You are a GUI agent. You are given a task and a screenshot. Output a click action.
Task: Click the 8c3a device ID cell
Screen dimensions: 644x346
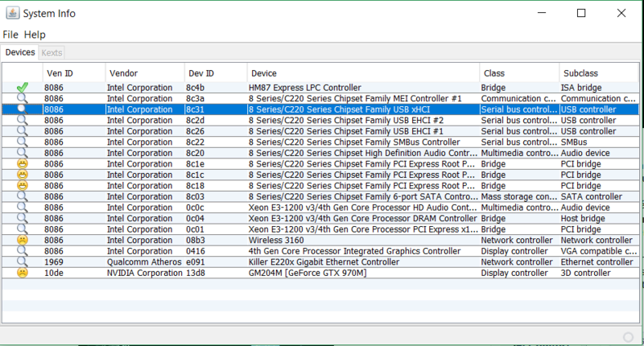[195, 98]
